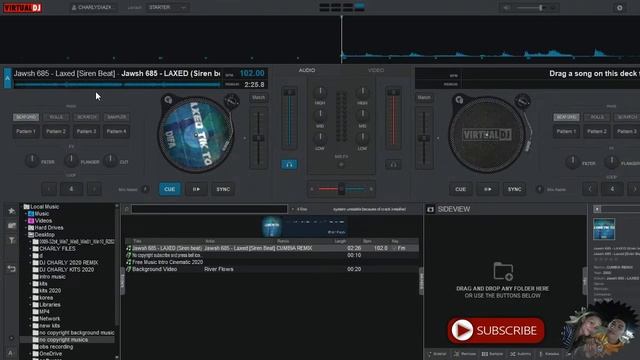Switch mixer to AUDIO tab

click(307, 70)
